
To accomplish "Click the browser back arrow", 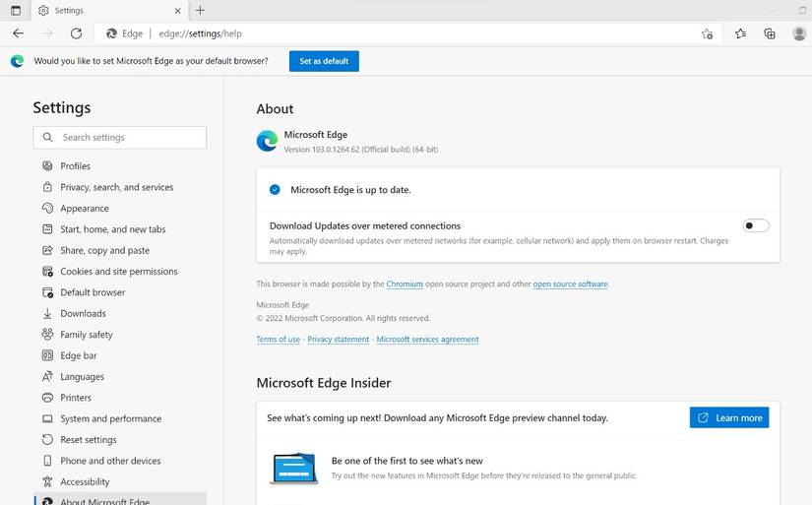I will (18, 33).
